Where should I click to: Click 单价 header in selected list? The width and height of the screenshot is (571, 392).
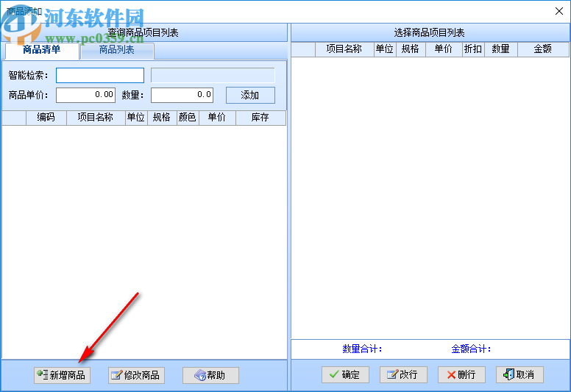coord(444,49)
